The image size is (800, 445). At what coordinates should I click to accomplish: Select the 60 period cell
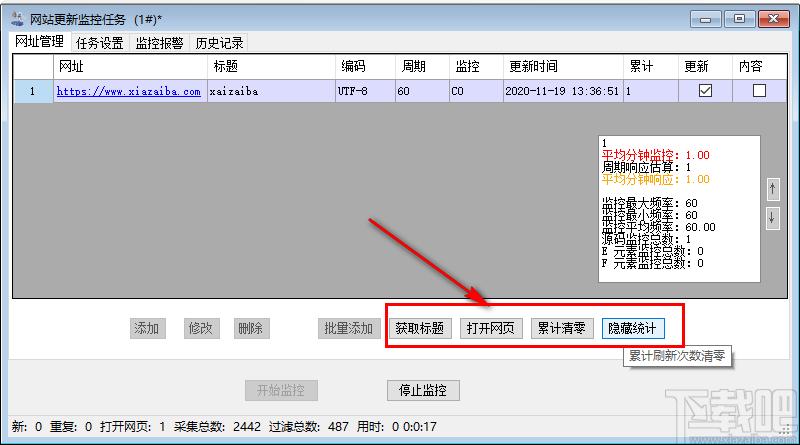pyautogui.click(x=422, y=91)
